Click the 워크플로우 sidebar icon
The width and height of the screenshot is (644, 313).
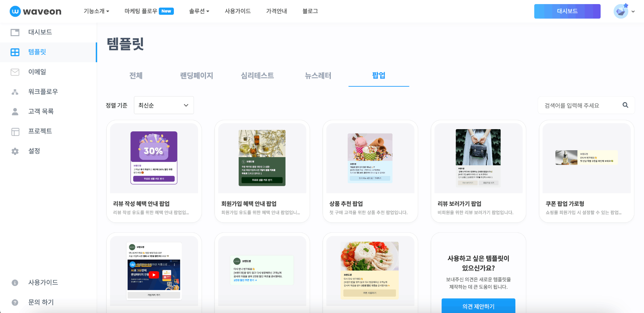pos(15,91)
